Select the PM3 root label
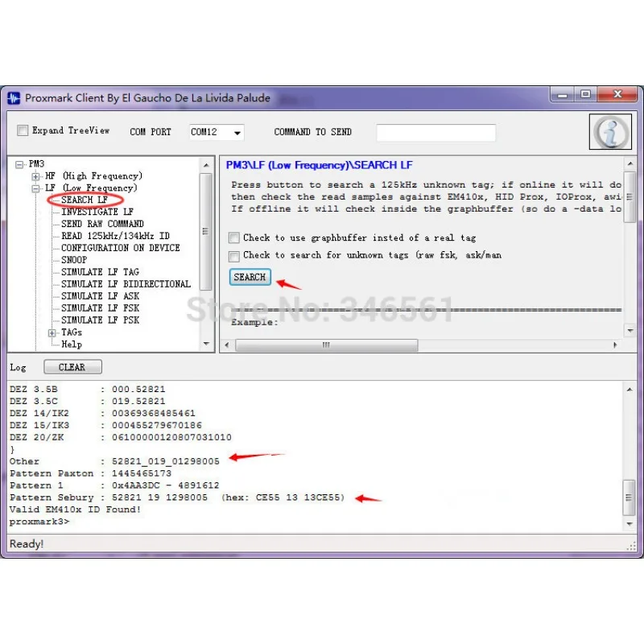The height and width of the screenshot is (644, 644). point(36,164)
